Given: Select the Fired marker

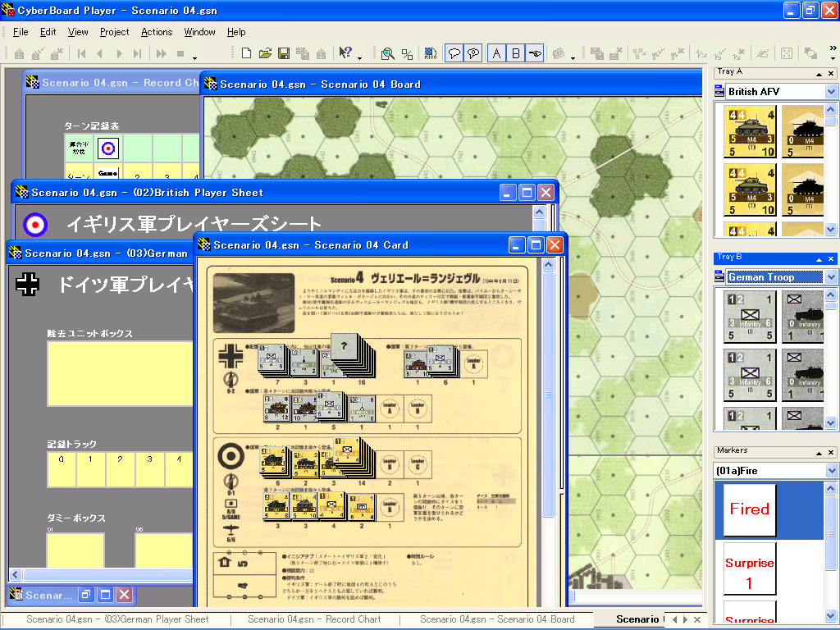Looking at the screenshot, I should point(750,509).
